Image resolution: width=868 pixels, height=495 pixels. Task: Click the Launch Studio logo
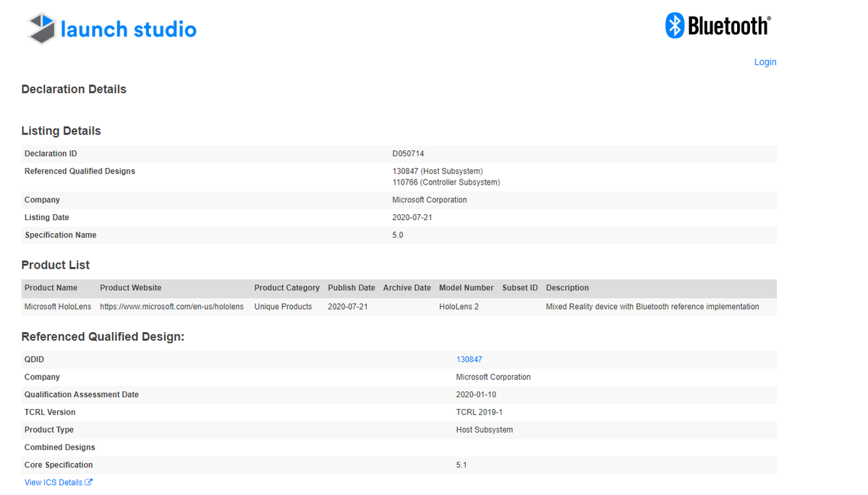112,29
